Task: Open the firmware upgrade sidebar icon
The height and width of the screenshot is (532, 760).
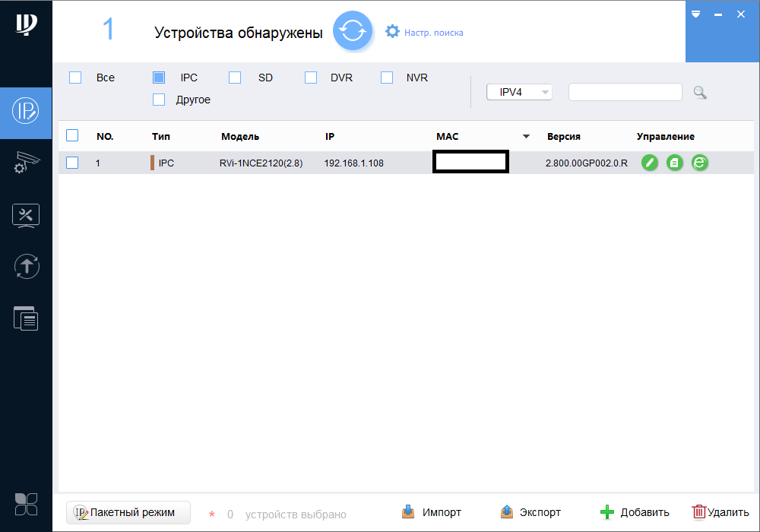Action: pyautogui.click(x=26, y=266)
